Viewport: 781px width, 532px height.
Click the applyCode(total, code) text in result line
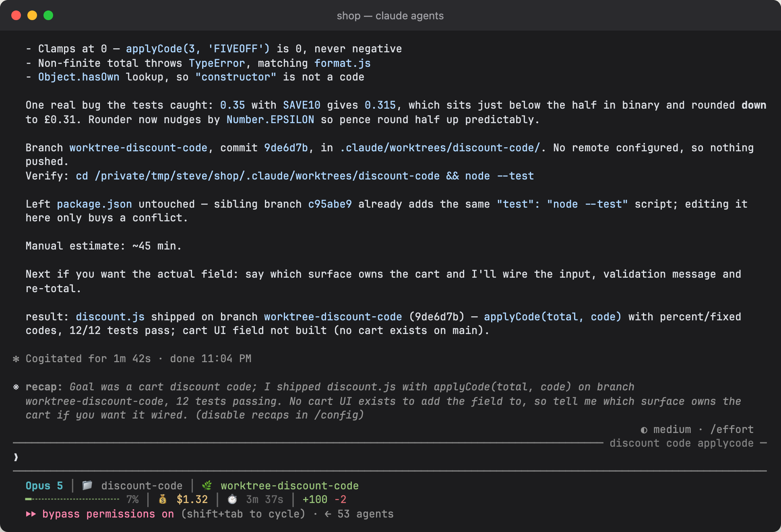click(552, 317)
